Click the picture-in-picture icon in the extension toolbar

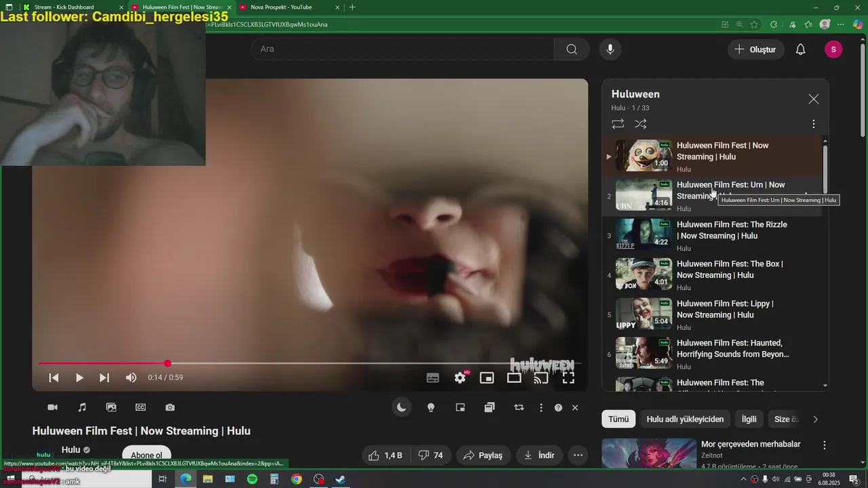[460, 407]
